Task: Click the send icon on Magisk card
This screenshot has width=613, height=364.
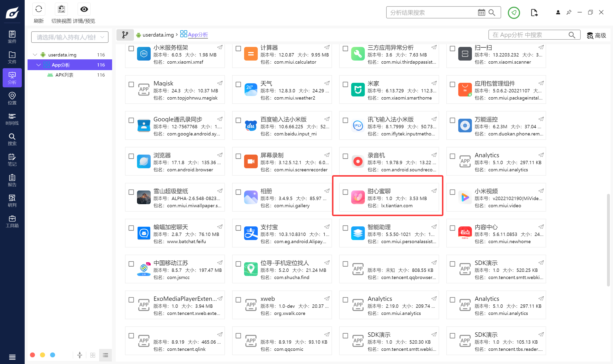Action: click(x=220, y=83)
